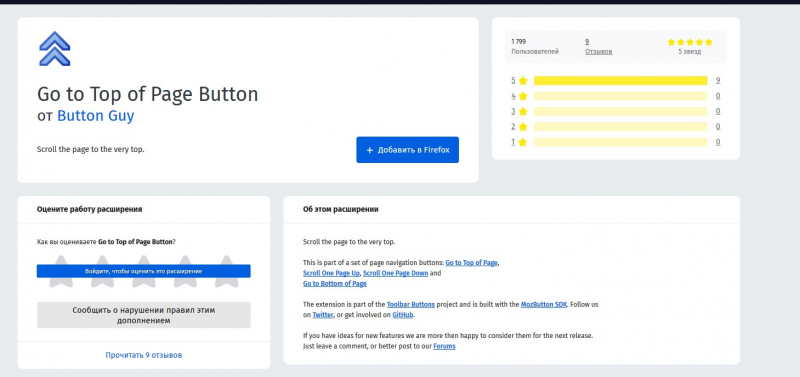This screenshot has height=377, width=800.
Task: Open the count of 3-star reviews
Action: pos(718,111)
